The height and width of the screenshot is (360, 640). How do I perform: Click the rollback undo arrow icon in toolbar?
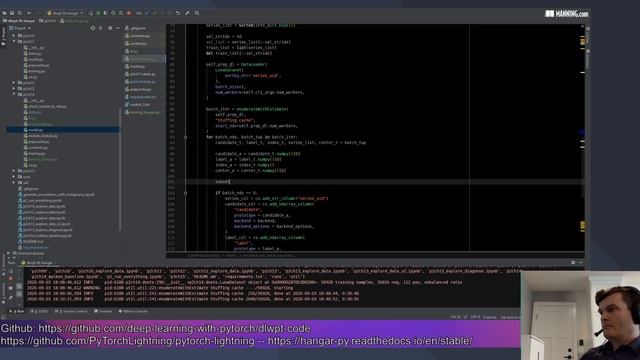[178, 13]
